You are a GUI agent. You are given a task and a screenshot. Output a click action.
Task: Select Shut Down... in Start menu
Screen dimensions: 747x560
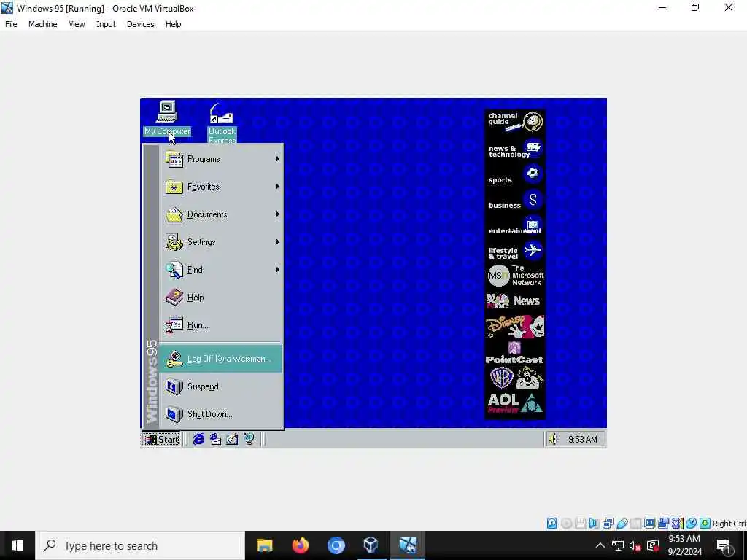tap(222, 414)
